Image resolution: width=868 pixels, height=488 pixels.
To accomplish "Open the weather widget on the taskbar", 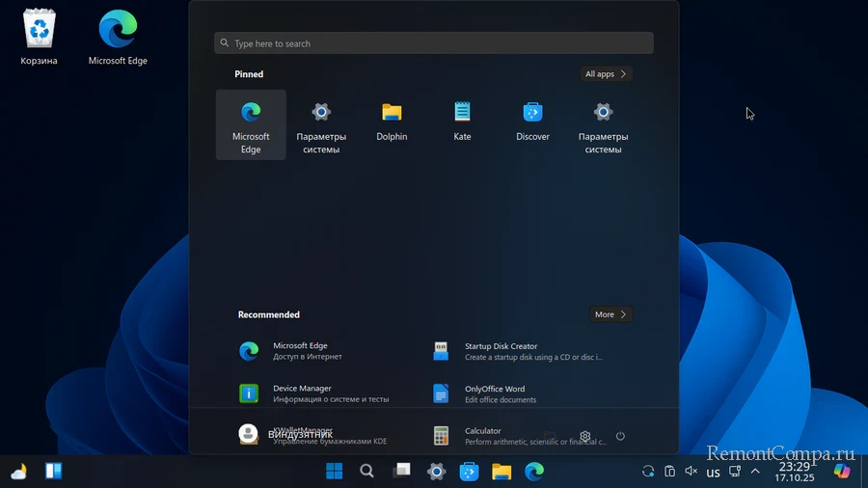I will (x=18, y=472).
